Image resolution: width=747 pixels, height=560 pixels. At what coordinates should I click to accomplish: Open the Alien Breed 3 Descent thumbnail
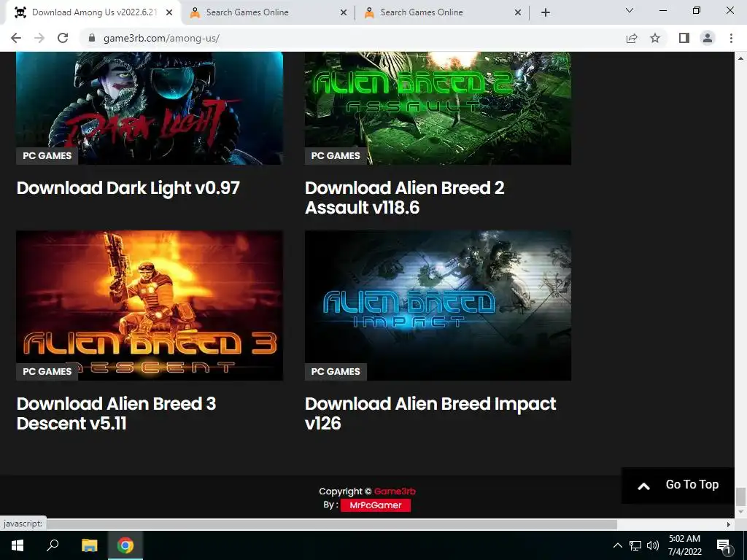tap(150, 306)
